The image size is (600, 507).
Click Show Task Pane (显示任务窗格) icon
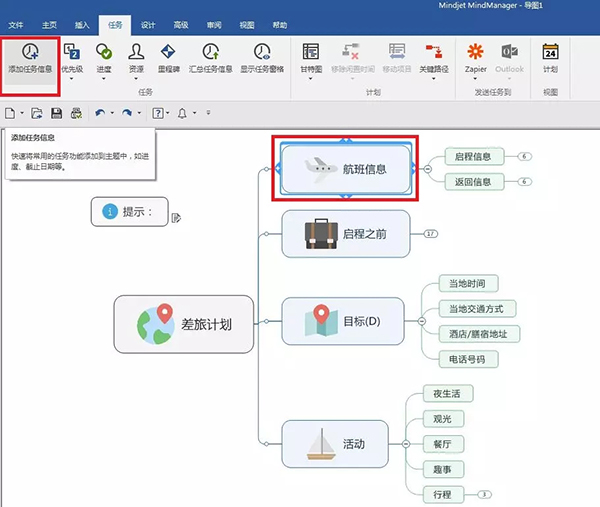[x=262, y=51]
